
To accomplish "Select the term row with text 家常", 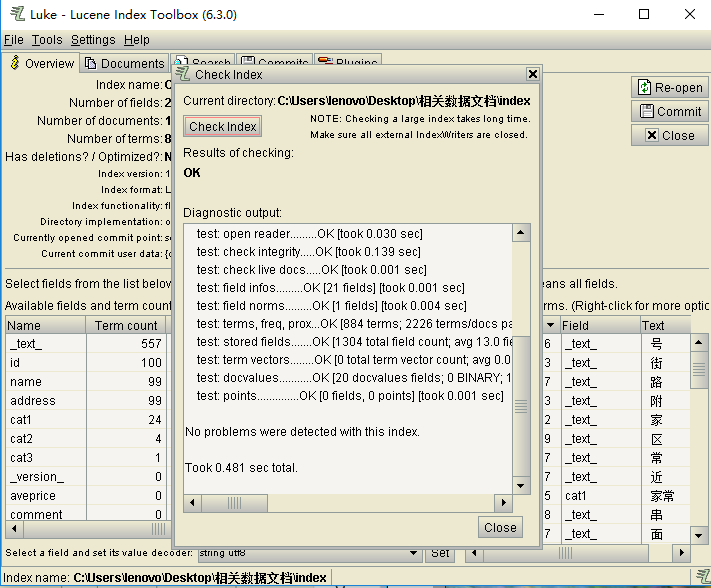I will 617,496.
